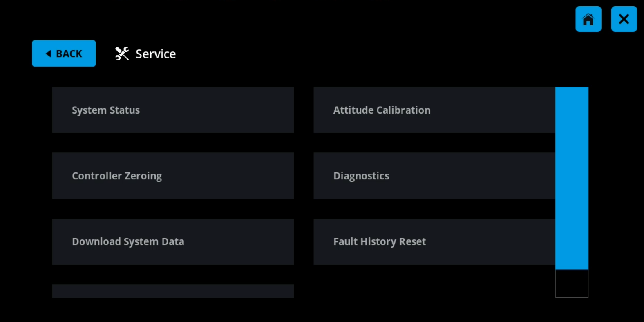Go to the Home screen icon
The width and height of the screenshot is (644, 322).
[588, 19]
